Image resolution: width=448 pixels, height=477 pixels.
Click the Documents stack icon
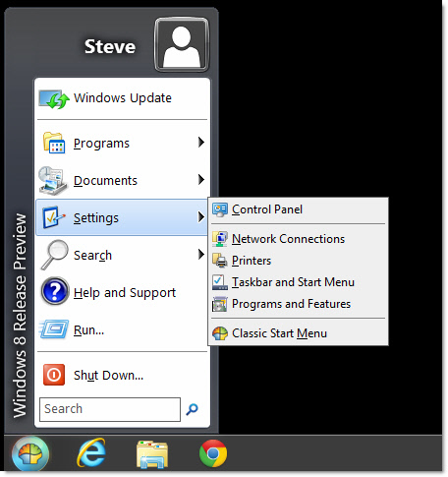click(53, 180)
